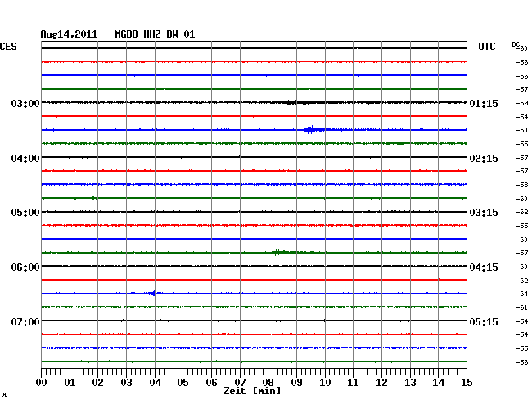This screenshot has width=532, height=404.
Task: Click minute tick label 13
Action: pyautogui.click(x=410, y=383)
